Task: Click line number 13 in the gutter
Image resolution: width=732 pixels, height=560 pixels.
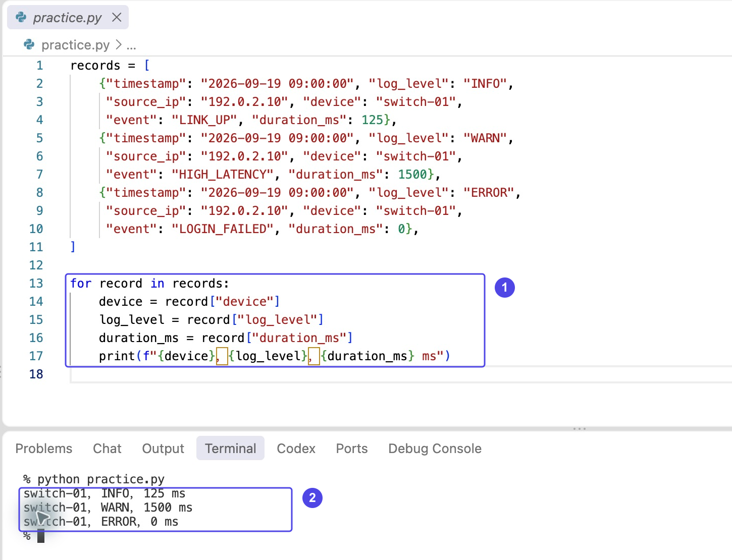Action: pyautogui.click(x=36, y=284)
